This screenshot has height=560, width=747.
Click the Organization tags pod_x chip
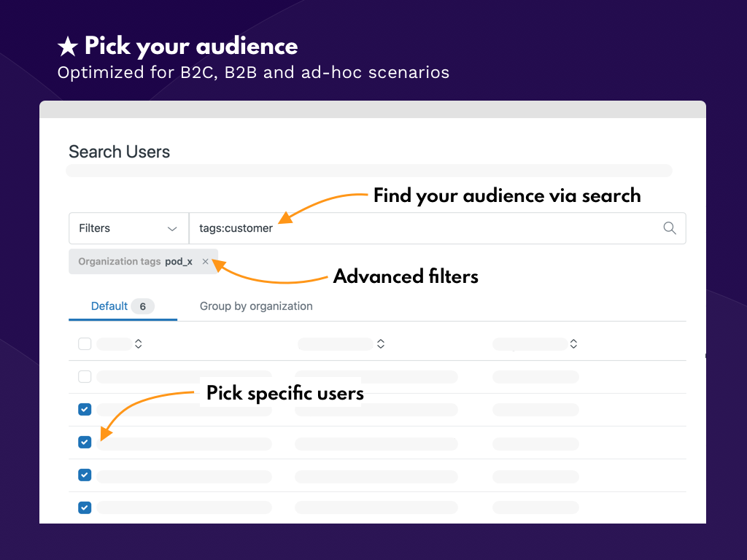click(x=135, y=261)
